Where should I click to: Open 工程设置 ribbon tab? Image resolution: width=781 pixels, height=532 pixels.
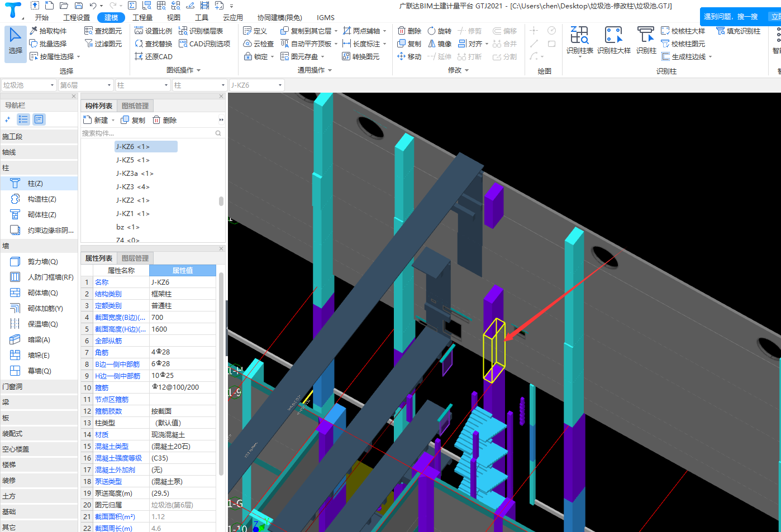(77, 17)
